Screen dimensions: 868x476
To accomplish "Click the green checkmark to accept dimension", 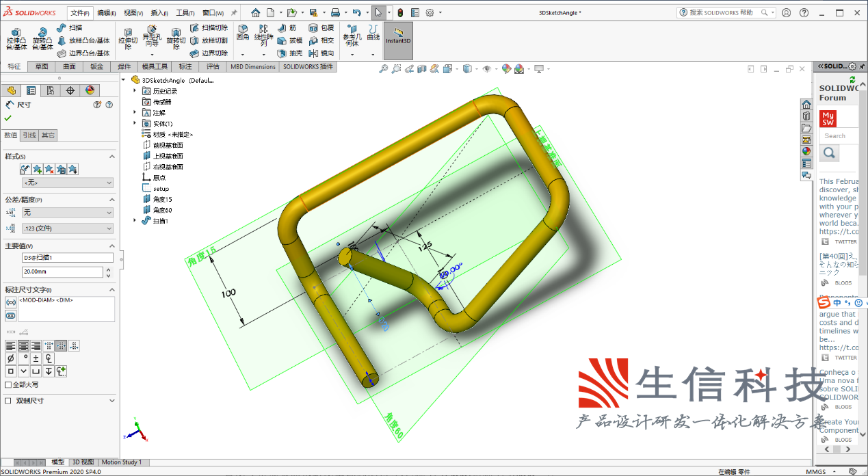I will point(8,118).
